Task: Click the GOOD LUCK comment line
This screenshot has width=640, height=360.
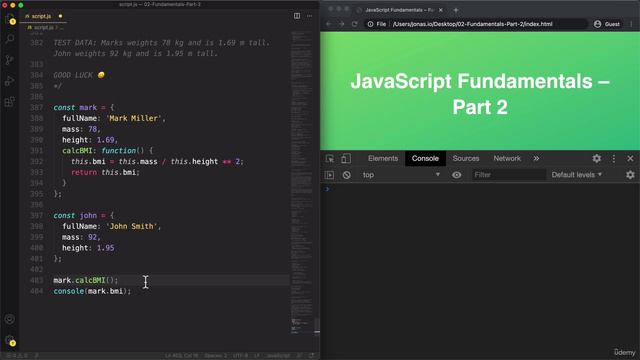Action: pyautogui.click(x=79, y=75)
